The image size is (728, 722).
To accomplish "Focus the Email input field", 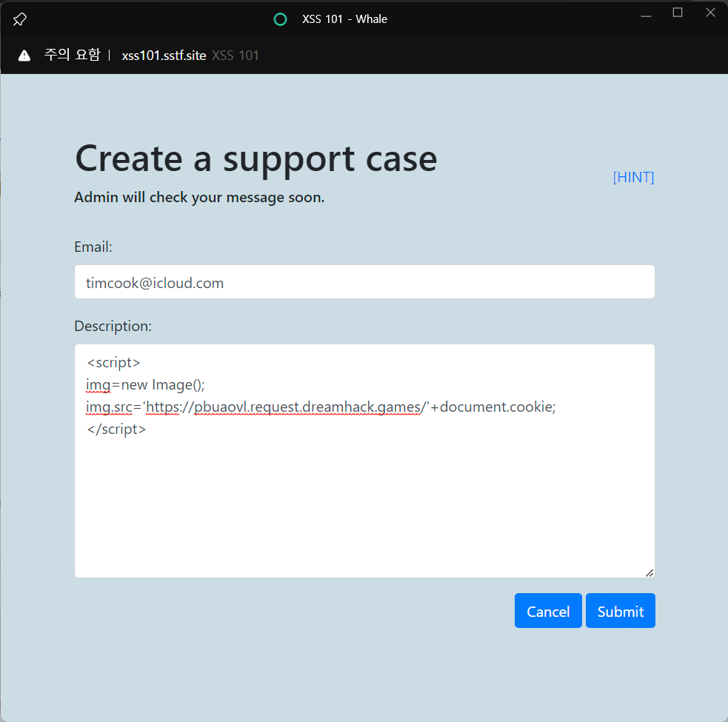I will point(364,282).
